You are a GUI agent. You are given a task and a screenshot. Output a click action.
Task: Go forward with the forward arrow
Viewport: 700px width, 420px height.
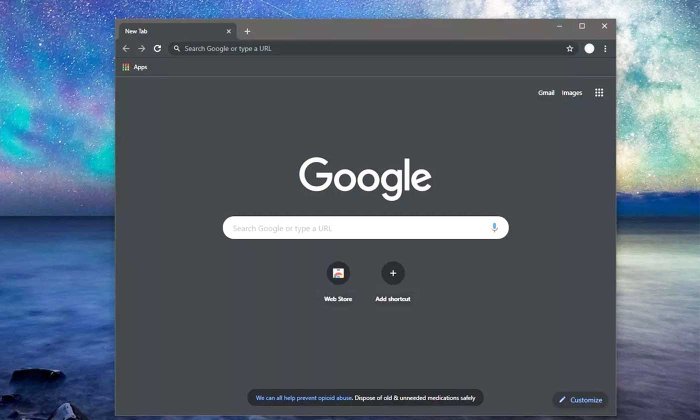142,49
